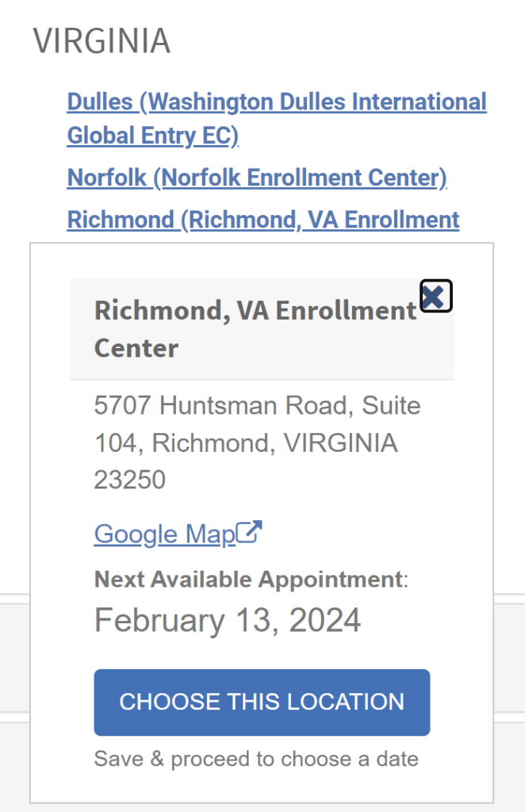Click the Global Entry EC link line

pyautogui.click(x=152, y=136)
